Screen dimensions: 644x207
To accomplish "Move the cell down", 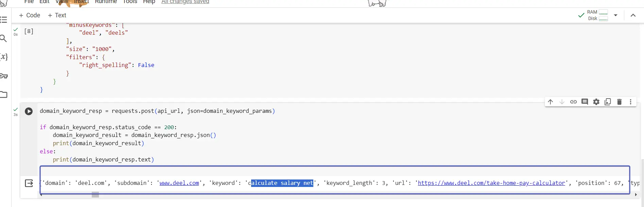I will [562, 102].
